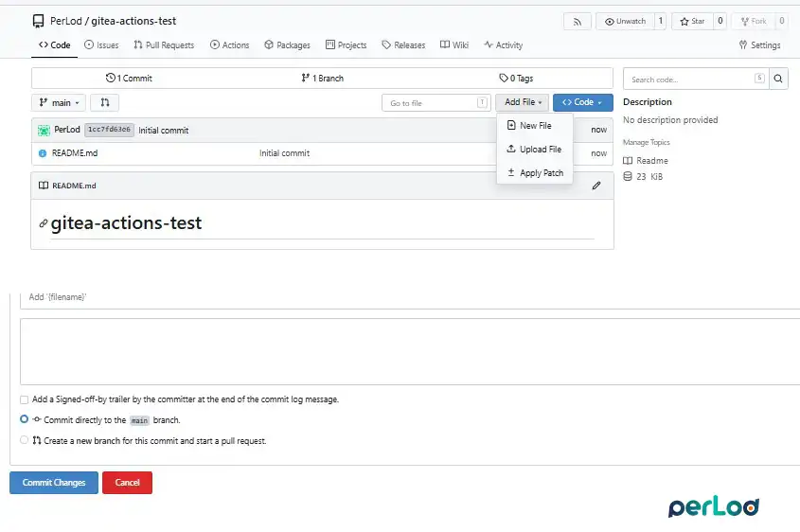This screenshot has width=800, height=532.
Task: View the 1 Commit history link
Action: click(129, 78)
